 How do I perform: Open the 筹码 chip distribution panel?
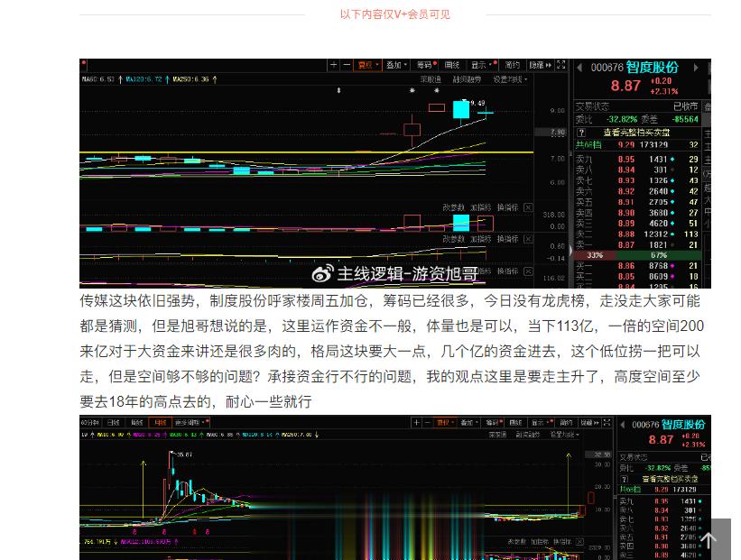[422, 65]
